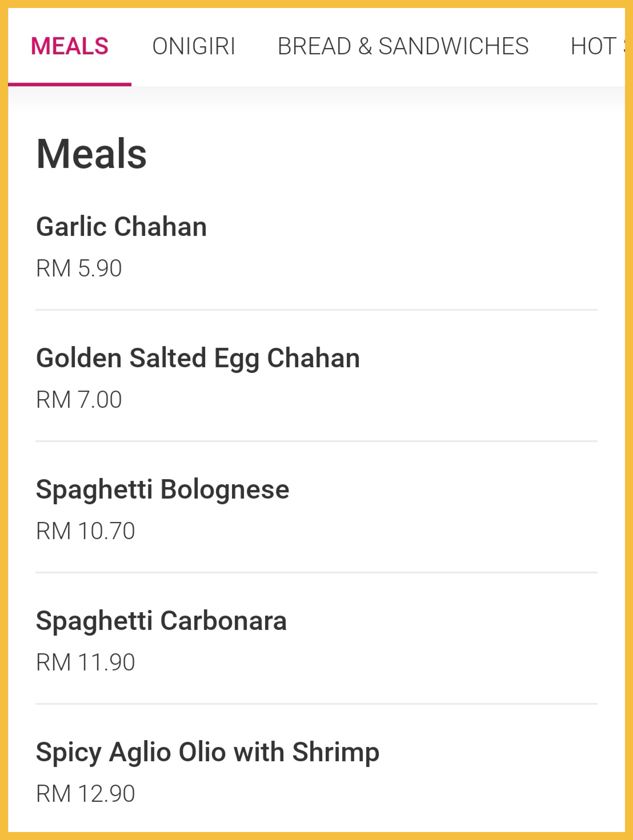Viewport: 633px width, 840px height.
Task: Choose Golden Salted Egg Chahan
Action: [x=198, y=358]
